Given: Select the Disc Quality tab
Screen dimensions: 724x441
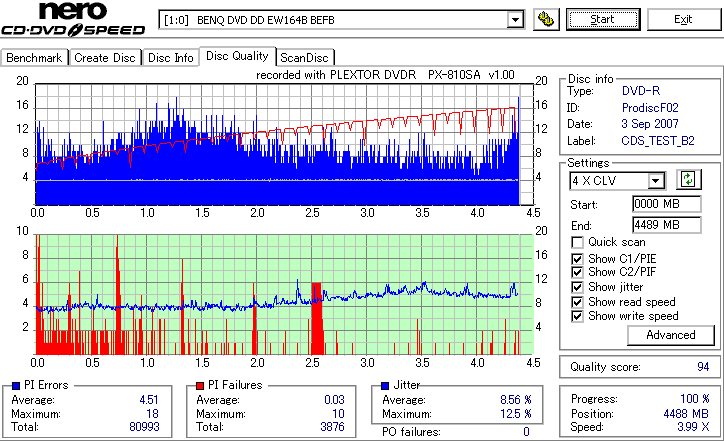Looking at the screenshot, I should (237, 56).
